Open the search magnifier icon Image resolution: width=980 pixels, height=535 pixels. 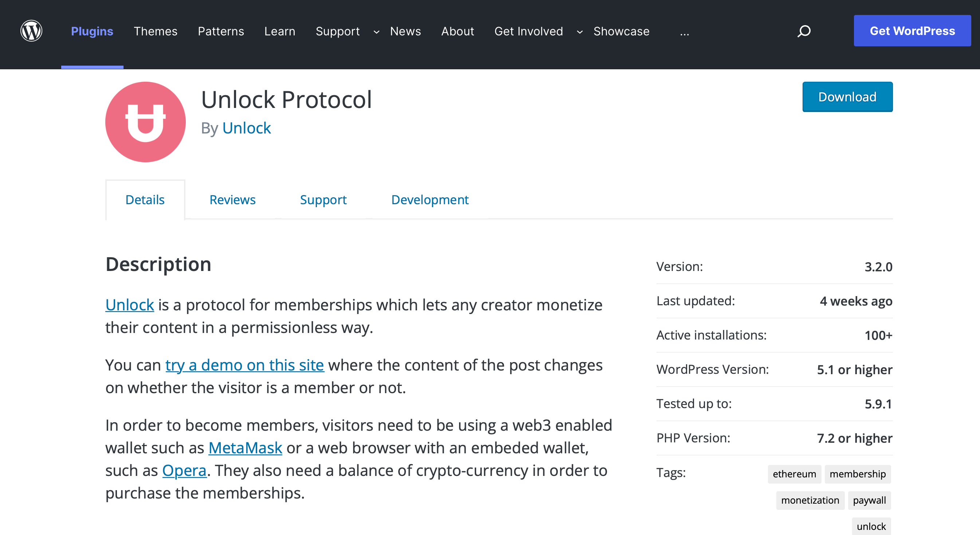pos(804,31)
